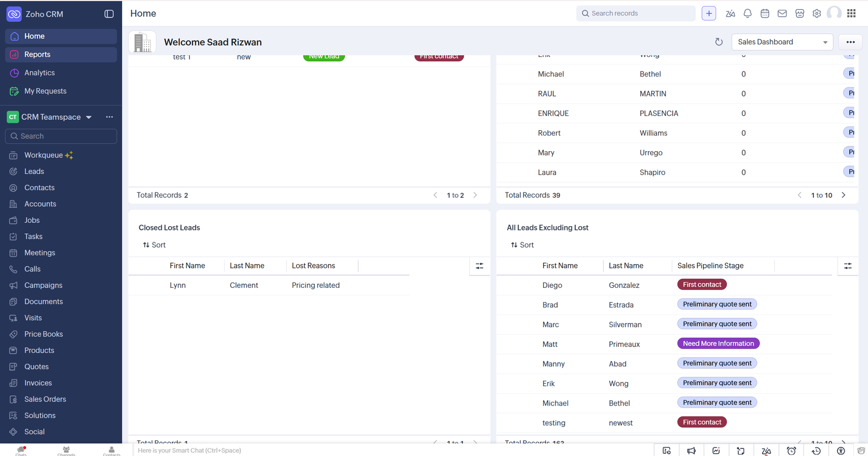The height and width of the screenshot is (456, 868).
Task: Click the plus create record button
Action: (x=709, y=14)
